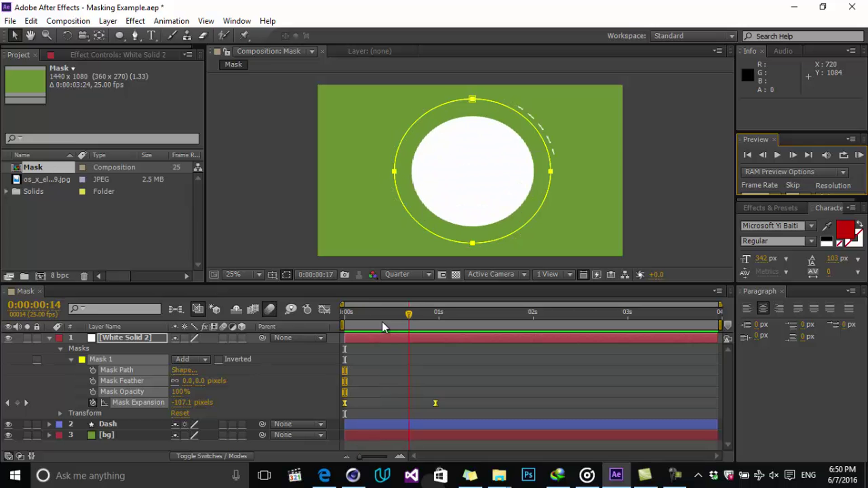Select the Rotation tool

click(67, 35)
